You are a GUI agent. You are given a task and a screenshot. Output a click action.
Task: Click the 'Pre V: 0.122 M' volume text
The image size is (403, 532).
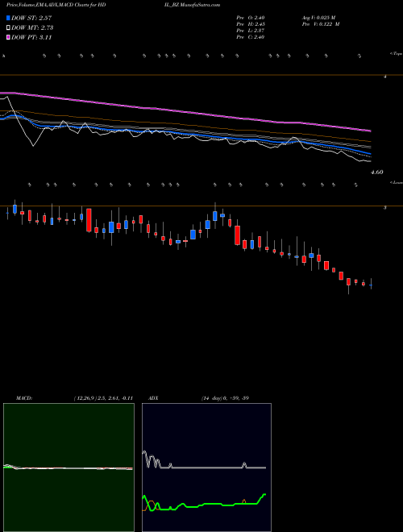pos(322,24)
